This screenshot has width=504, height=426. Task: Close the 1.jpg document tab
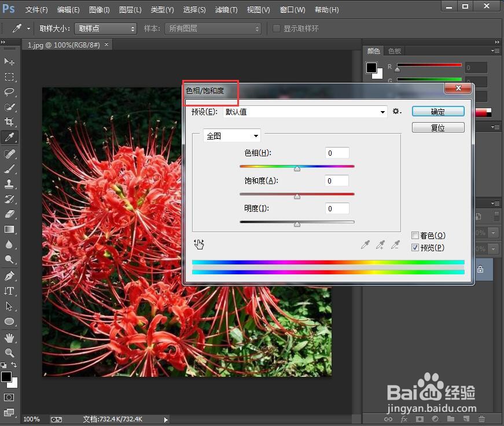pyautogui.click(x=106, y=45)
